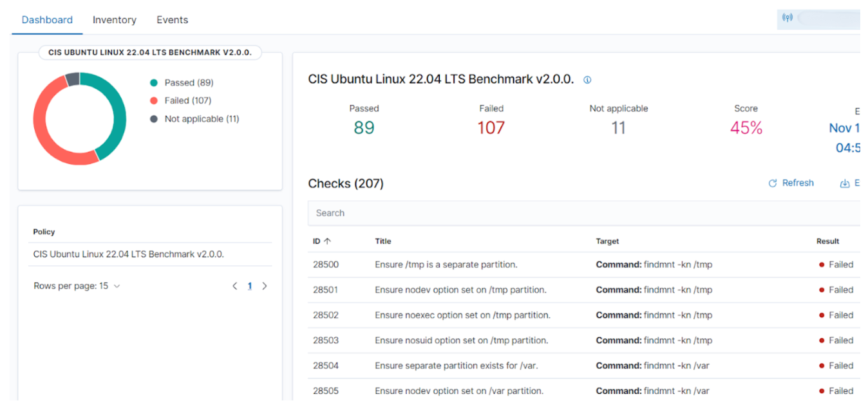Sort by the ID column header
The image size is (868, 417).
coord(322,241)
